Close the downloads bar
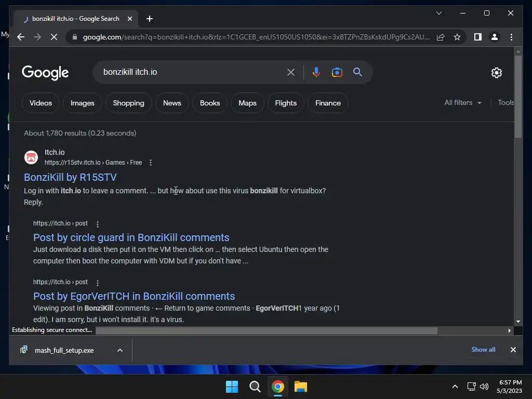This screenshot has width=532, height=399. click(x=513, y=350)
